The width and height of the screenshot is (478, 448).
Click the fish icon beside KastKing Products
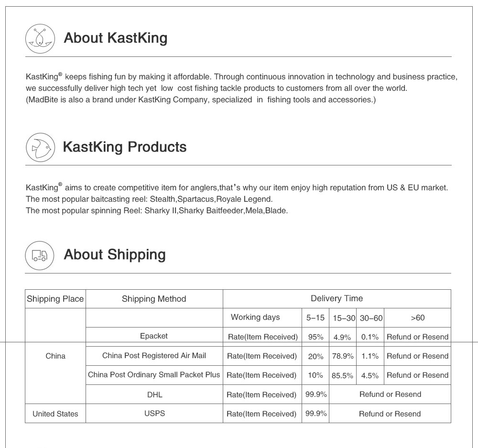click(x=40, y=147)
